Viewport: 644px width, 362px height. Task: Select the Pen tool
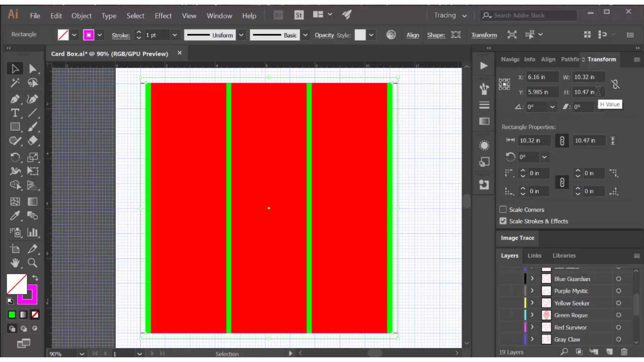click(15, 99)
